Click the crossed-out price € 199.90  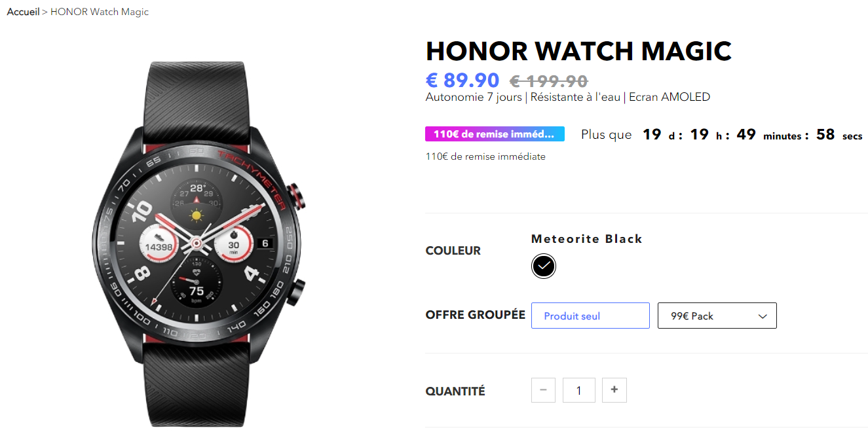549,81
